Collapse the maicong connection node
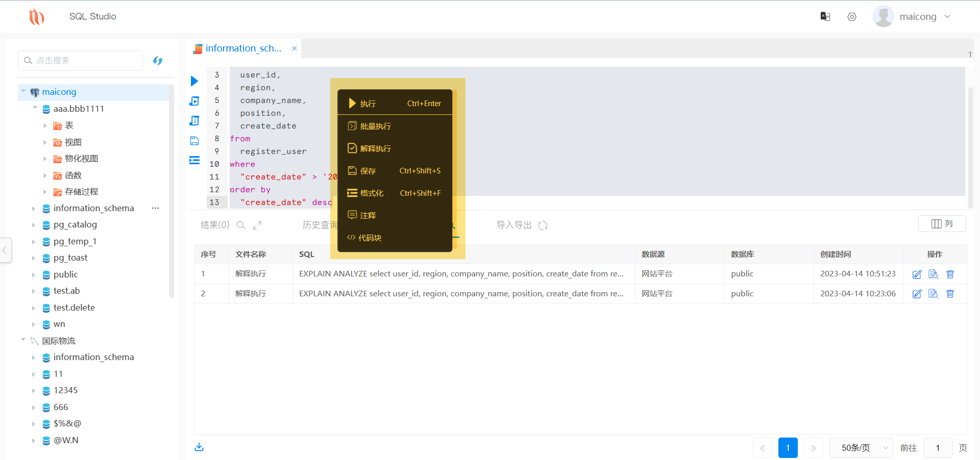The image size is (980, 460). [23, 92]
